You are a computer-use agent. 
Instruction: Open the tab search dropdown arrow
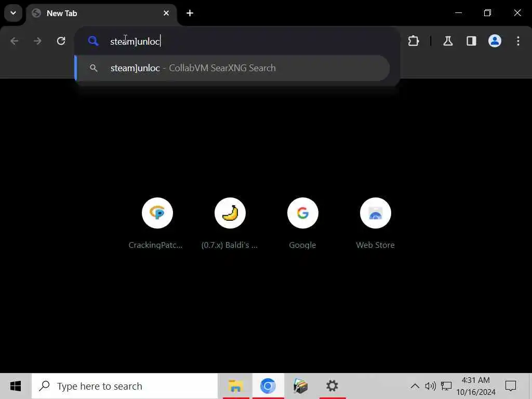click(x=13, y=13)
